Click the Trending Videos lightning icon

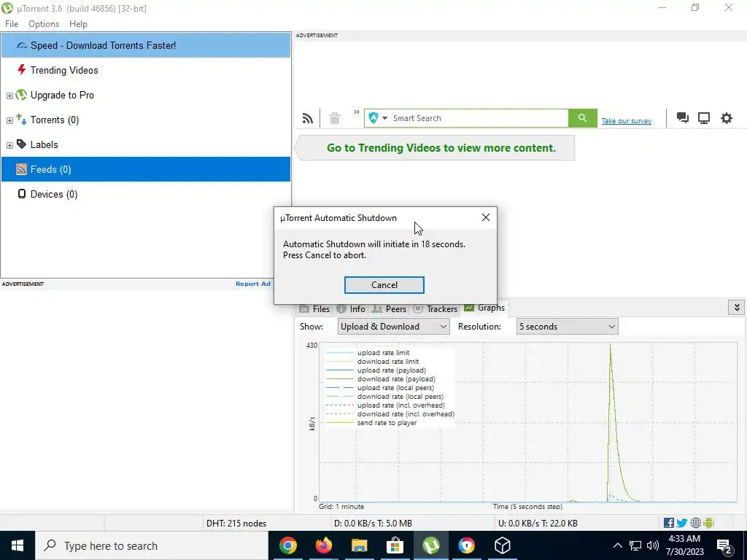[21, 70]
